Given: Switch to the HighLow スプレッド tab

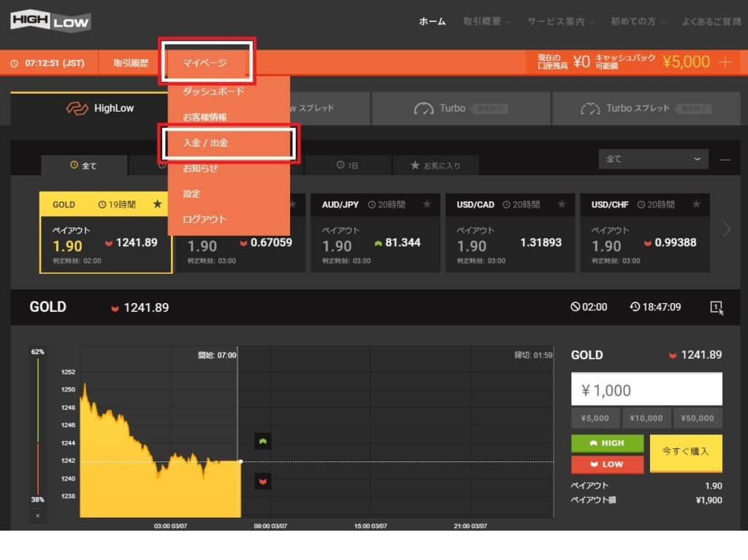Looking at the screenshot, I should point(329,109).
